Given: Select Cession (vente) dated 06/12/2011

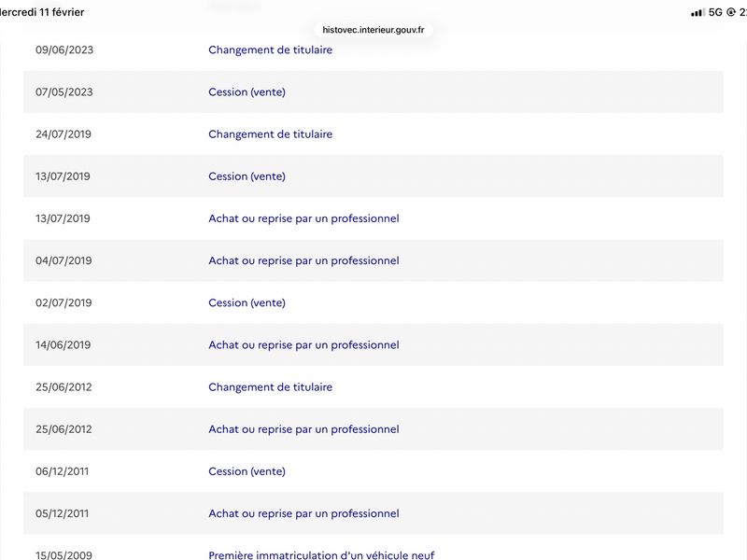Looking at the screenshot, I should coord(247,471).
